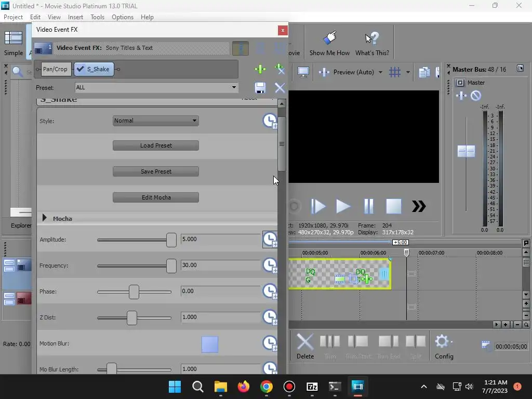Click the Split Screen View icon
532x399 pixels.
(x=324, y=72)
